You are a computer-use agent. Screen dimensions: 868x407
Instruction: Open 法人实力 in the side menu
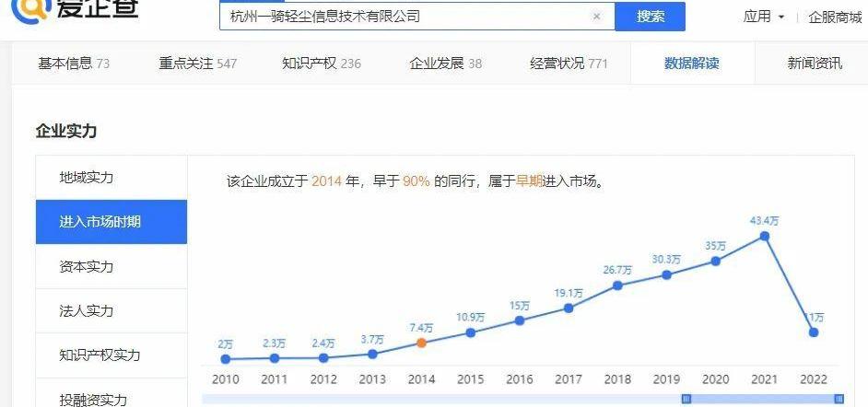(111, 311)
